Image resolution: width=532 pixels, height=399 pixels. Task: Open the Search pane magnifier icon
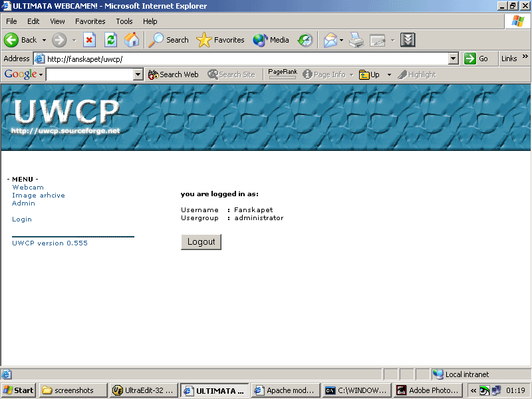(156, 40)
